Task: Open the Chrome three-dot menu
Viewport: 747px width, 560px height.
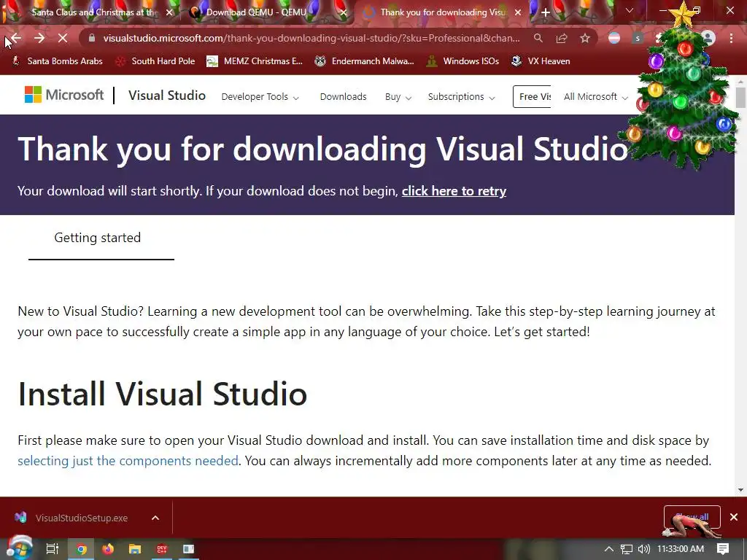Action: click(731, 38)
